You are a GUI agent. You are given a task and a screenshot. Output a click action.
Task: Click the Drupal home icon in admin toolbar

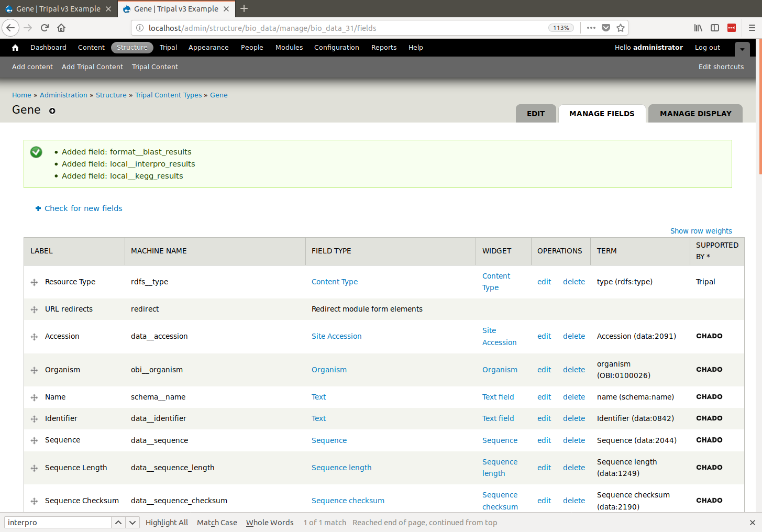pyautogui.click(x=15, y=48)
